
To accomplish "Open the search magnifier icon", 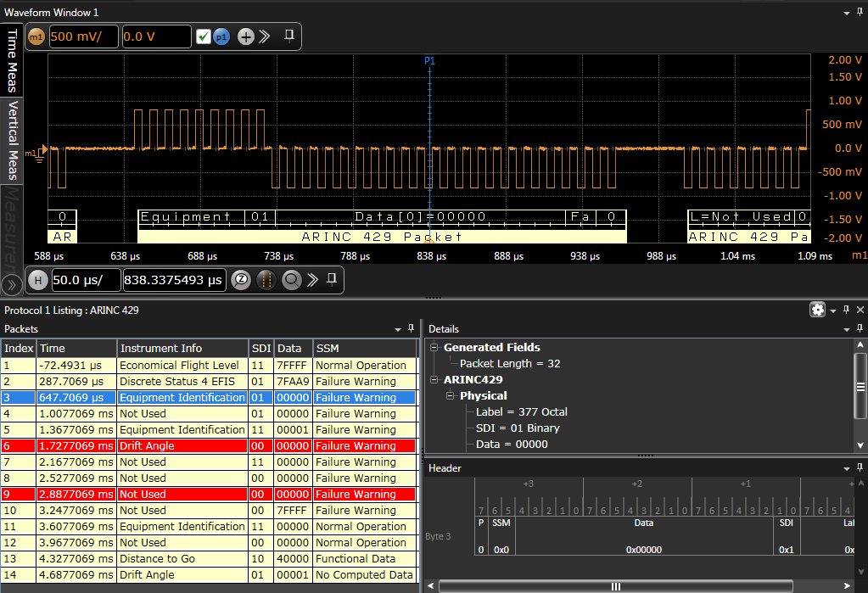I will click(291, 279).
